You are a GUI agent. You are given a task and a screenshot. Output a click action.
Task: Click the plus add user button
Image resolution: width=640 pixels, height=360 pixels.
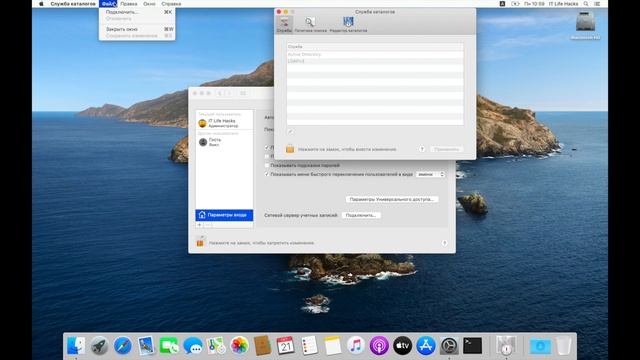tap(200, 225)
